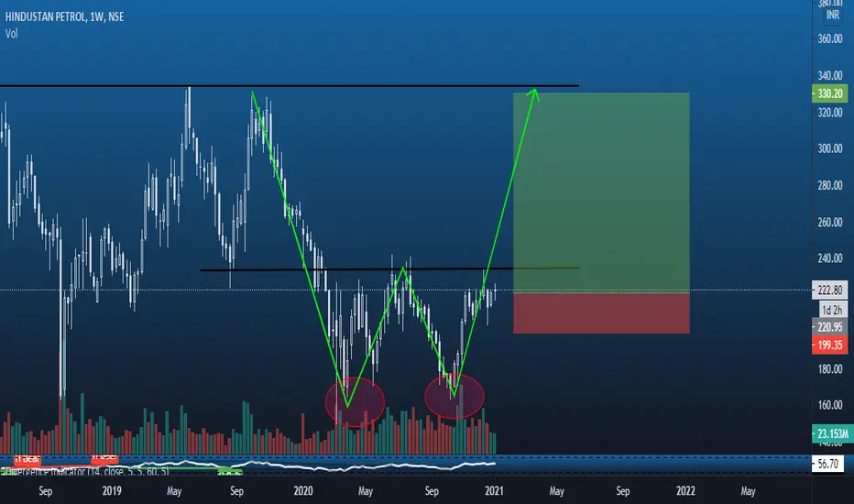Image resolution: width=854 pixels, height=504 pixels.
Task: Click the 2020 time axis label
Action: pos(302,491)
